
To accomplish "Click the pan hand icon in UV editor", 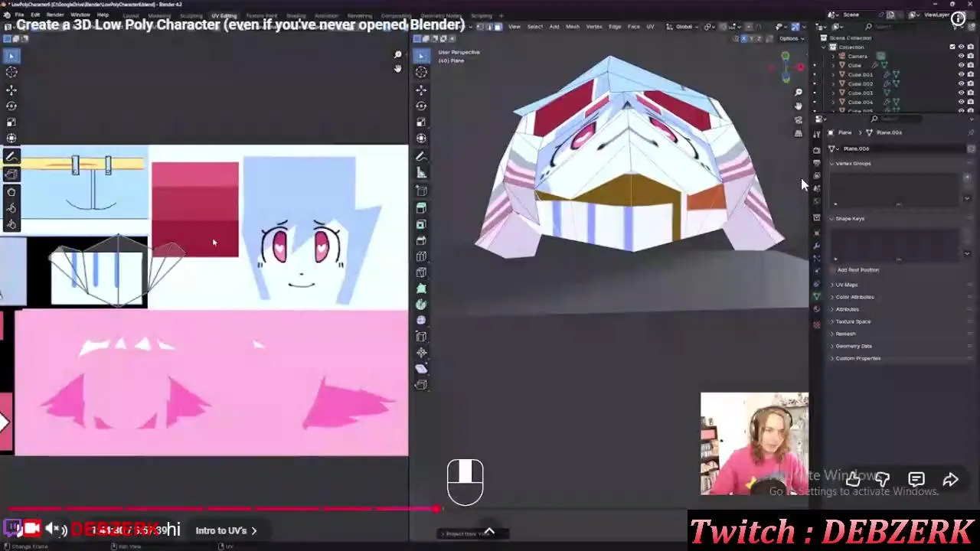I will [x=397, y=69].
